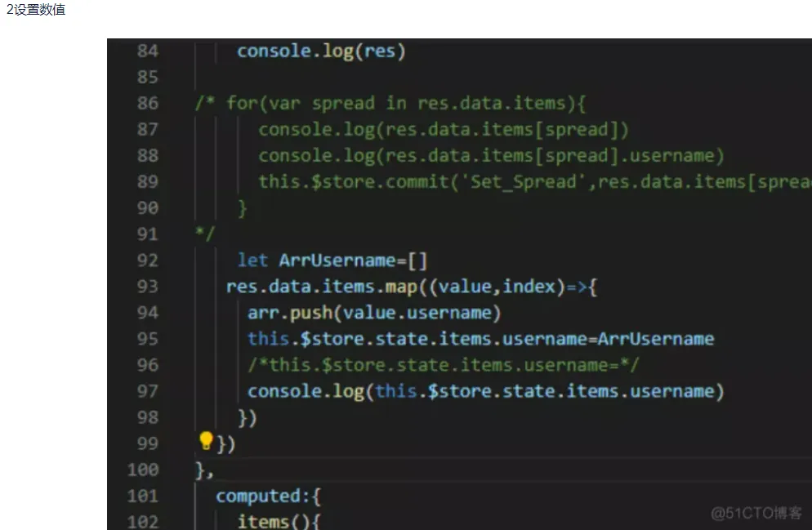The width and height of the screenshot is (812, 530).
Task: Click 'arr.push(value.username)' line
Action: pyautogui.click(x=374, y=313)
